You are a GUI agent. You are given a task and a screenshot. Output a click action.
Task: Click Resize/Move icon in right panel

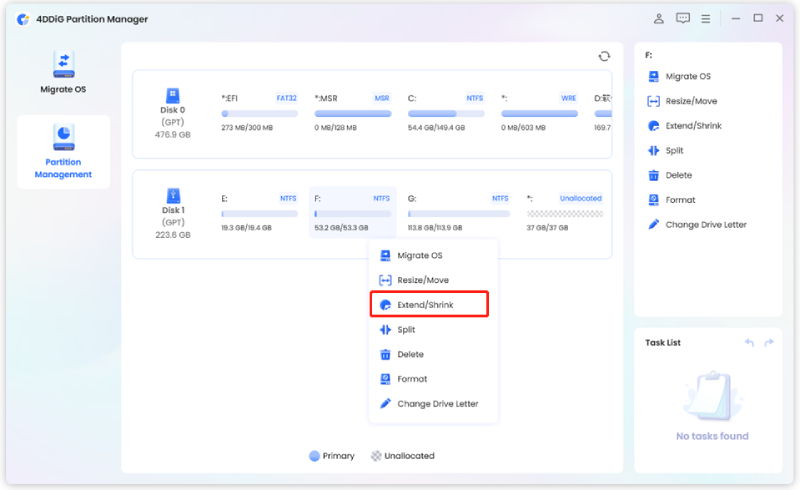coord(654,101)
